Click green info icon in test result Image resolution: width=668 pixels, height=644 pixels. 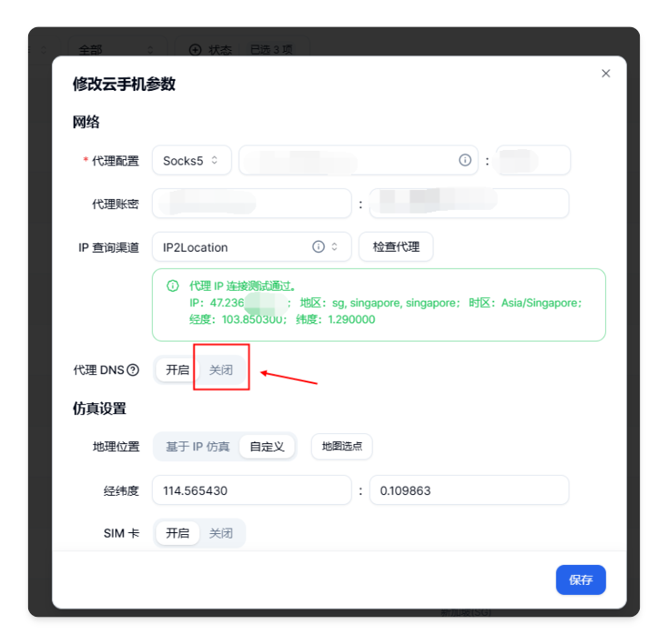[x=173, y=285]
